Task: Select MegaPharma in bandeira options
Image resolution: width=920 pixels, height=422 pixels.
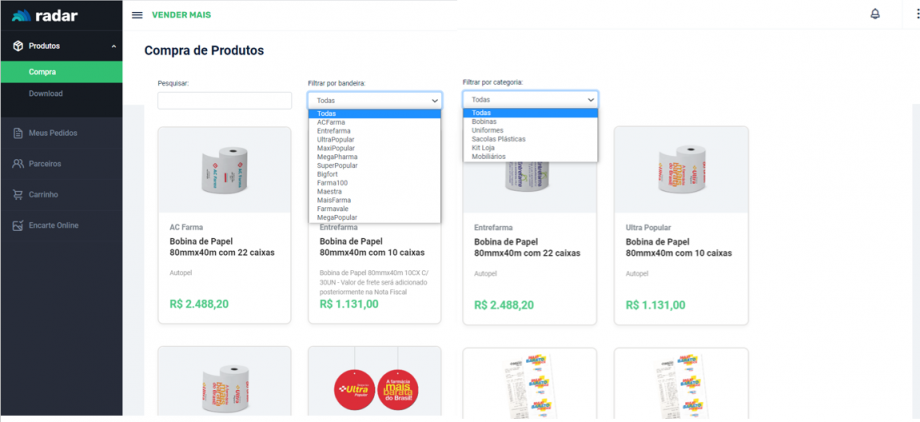Action: click(x=337, y=157)
